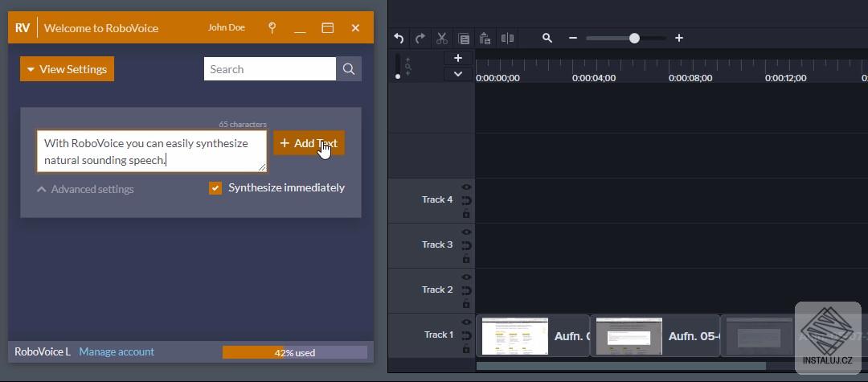Lock Track 1 with the padlock icon
This screenshot has width=868, height=382.
tap(466, 348)
